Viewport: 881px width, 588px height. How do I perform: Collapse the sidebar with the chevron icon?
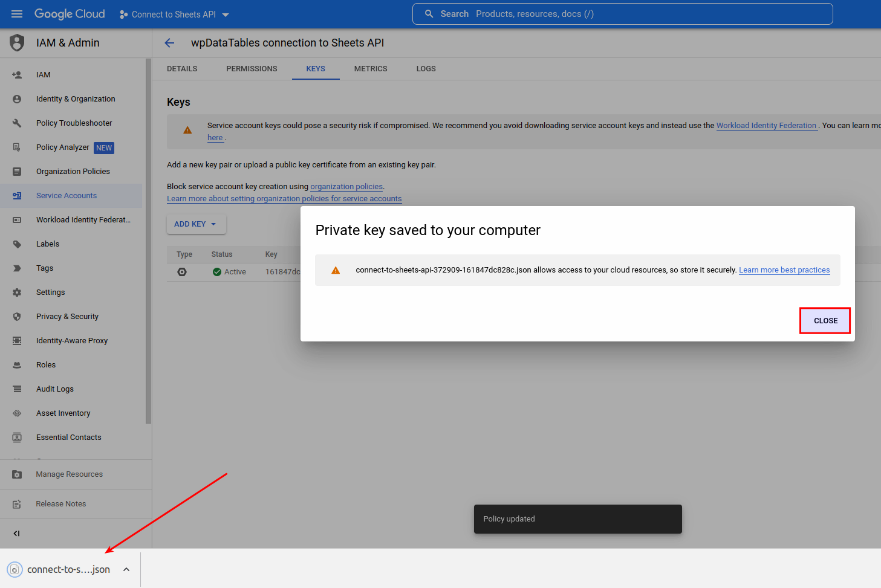[16, 533]
